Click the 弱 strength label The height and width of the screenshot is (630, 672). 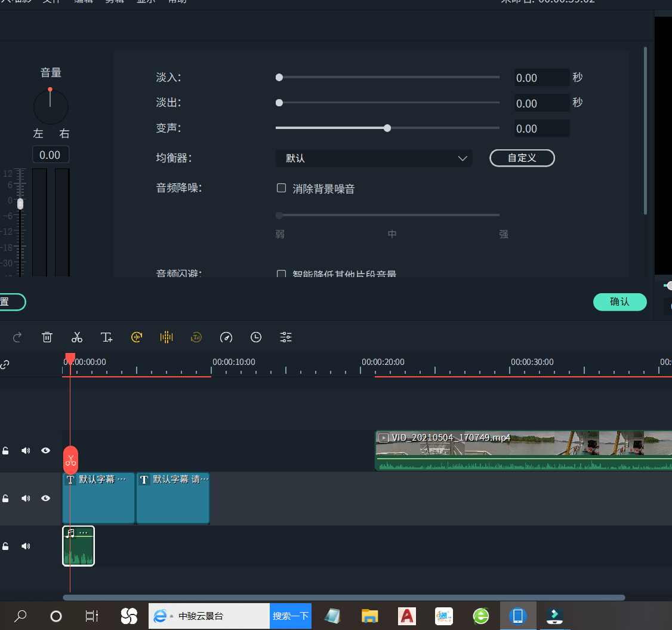tap(280, 234)
